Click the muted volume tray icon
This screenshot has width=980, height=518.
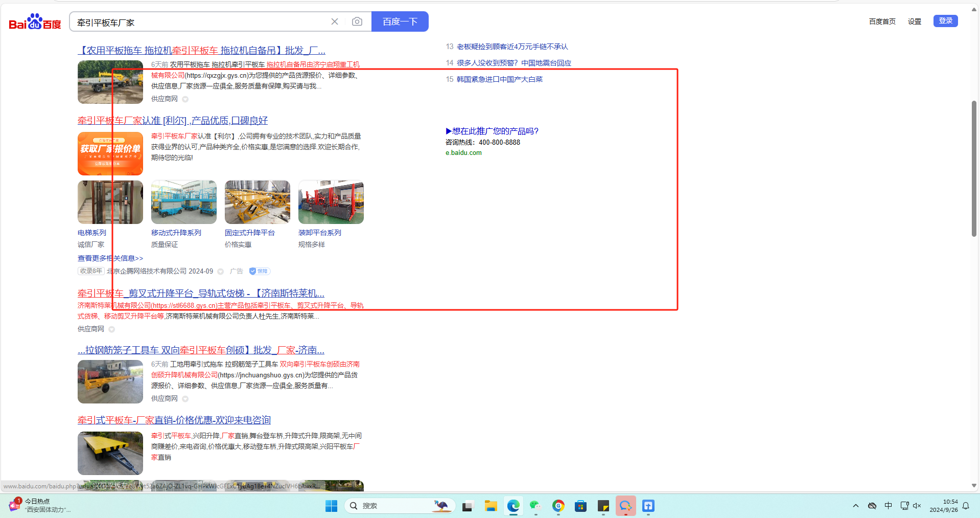917,506
